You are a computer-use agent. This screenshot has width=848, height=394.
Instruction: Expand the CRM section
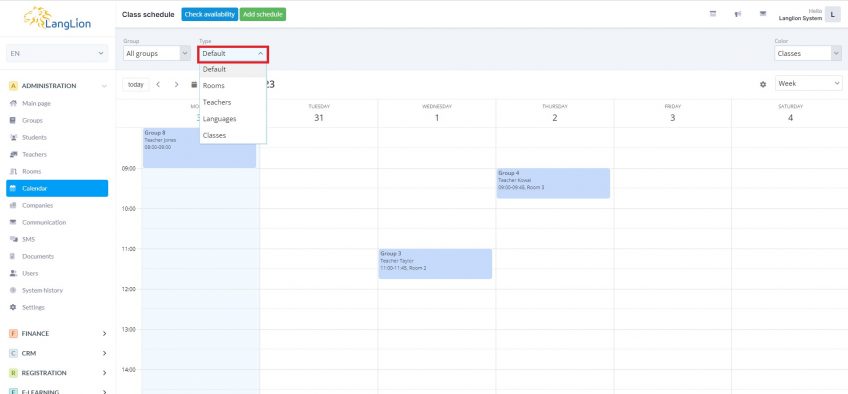coord(57,353)
